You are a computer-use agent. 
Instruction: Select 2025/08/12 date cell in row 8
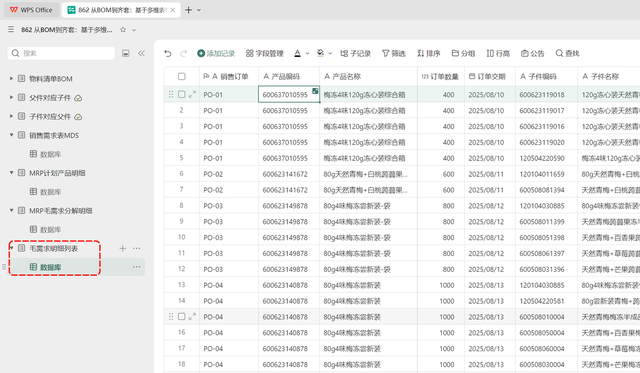490,206
